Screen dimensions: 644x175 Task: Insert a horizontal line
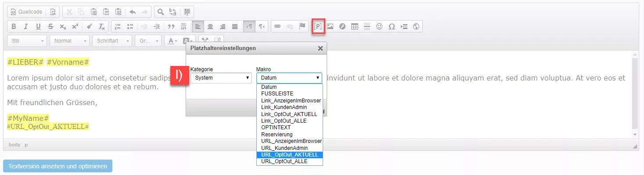pyautogui.click(x=367, y=26)
